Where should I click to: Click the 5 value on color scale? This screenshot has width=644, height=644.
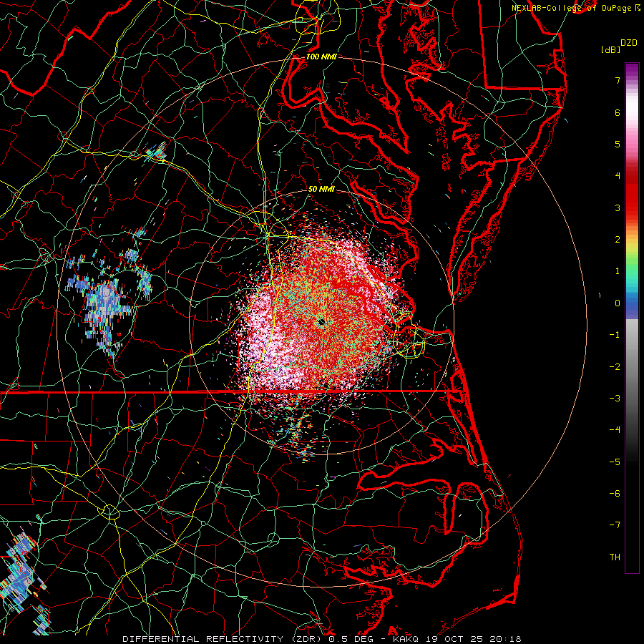pyautogui.click(x=618, y=144)
